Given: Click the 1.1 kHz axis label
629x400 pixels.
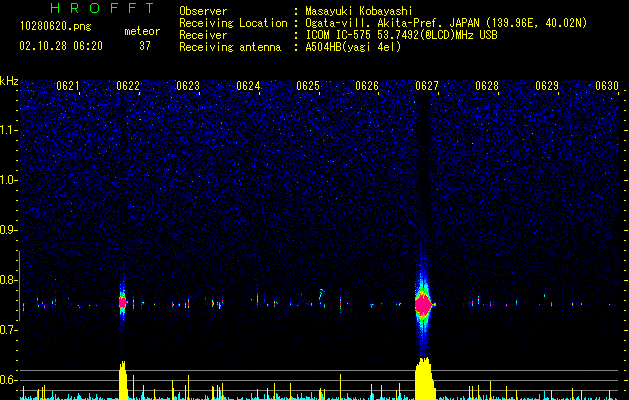Looking at the screenshot, I should (x=9, y=130).
